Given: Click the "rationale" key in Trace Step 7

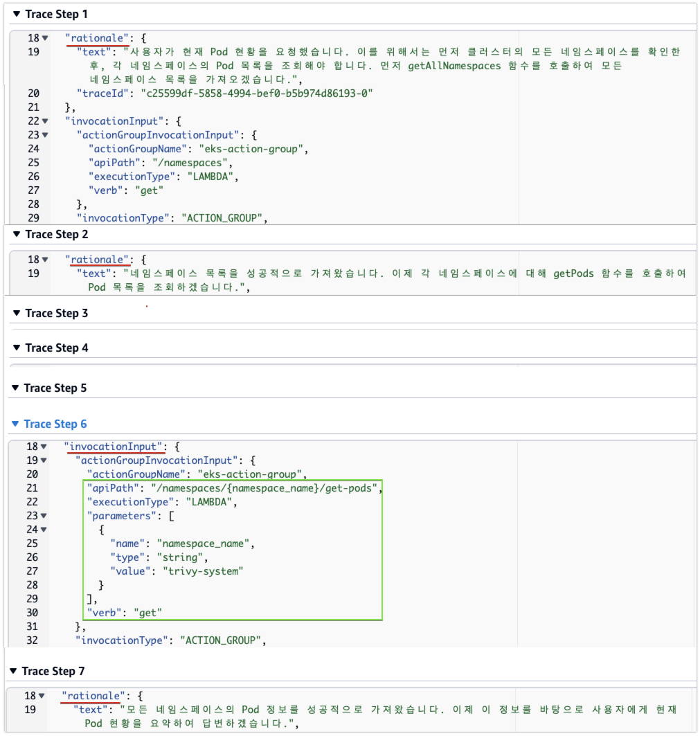Looking at the screenshot, I should tap(94, 696).
